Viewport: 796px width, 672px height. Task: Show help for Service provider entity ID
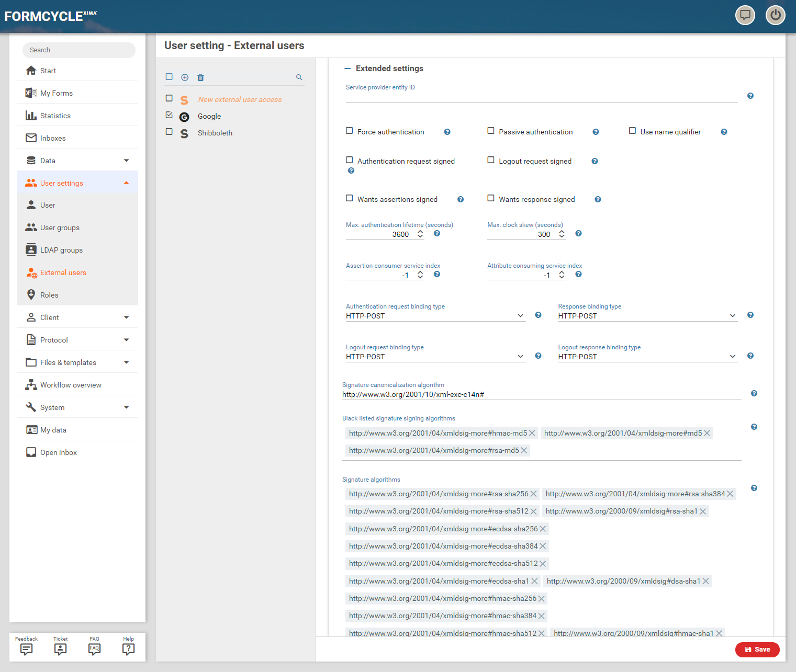point(750,96)
